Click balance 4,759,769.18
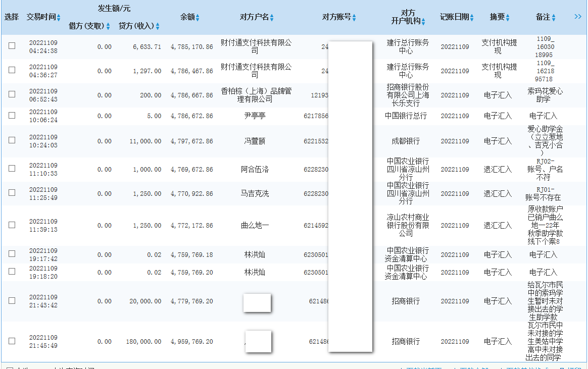 (x=191, y=255)
